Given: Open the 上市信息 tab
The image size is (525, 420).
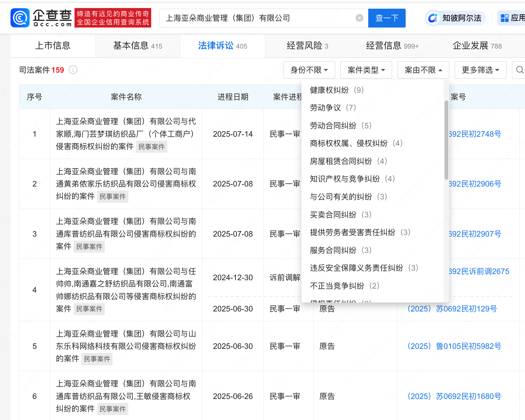Looking at the screenshot, I should [53, 46].
